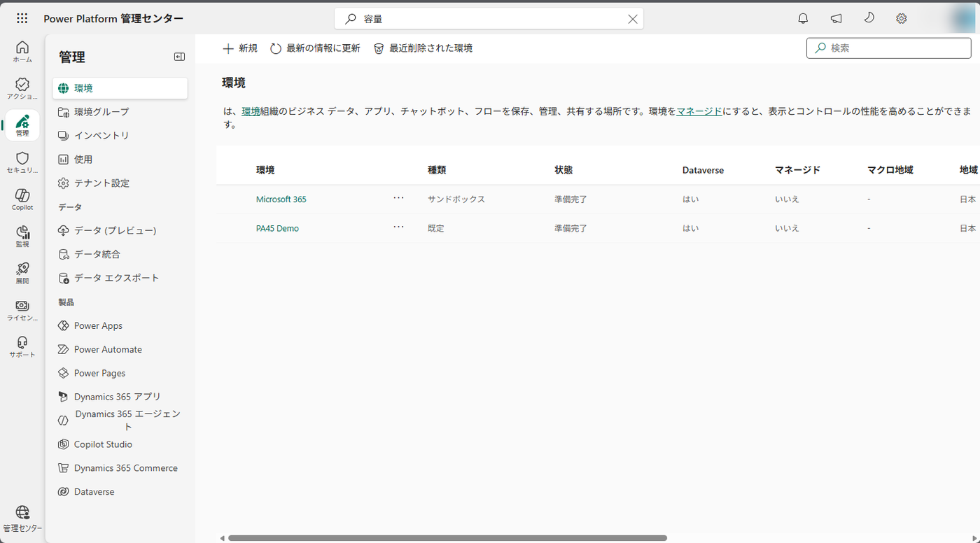Open Power Automate product page
The height and width of the screenshot is (543, 980).
point(120,349)
